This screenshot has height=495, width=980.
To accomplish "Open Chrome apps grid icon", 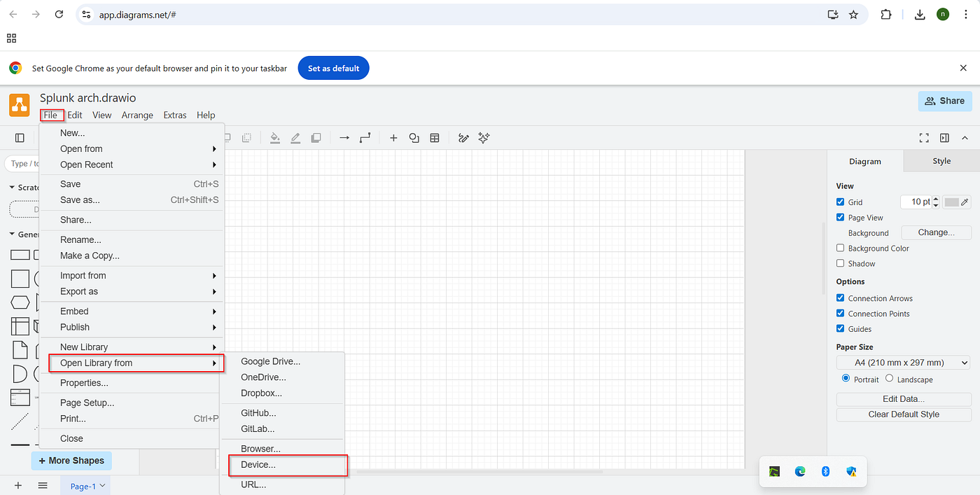I will (11, 38).
